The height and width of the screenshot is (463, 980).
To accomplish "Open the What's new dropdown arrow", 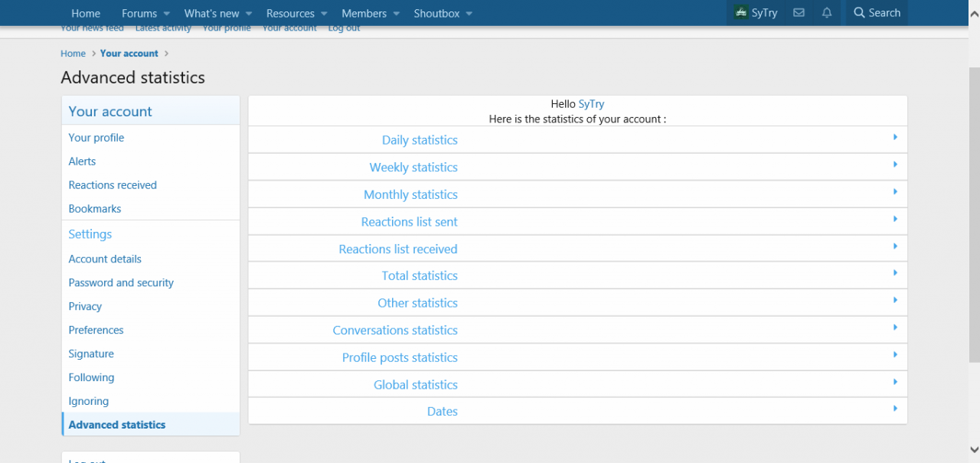I will pyautogui.click(x=249, y=14).
